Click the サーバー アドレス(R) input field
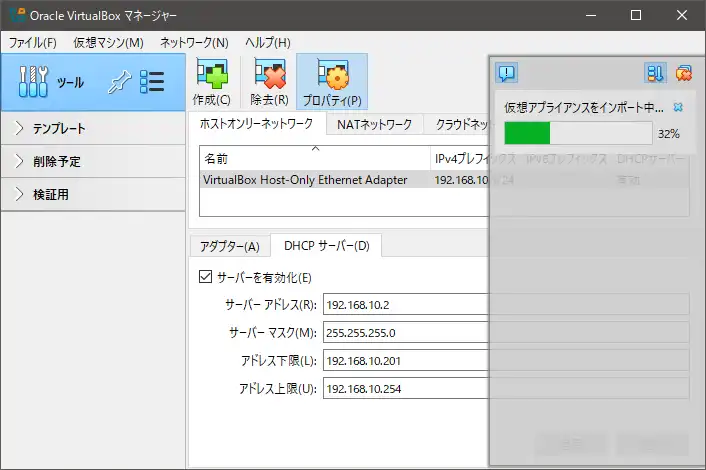 point(404,305)
